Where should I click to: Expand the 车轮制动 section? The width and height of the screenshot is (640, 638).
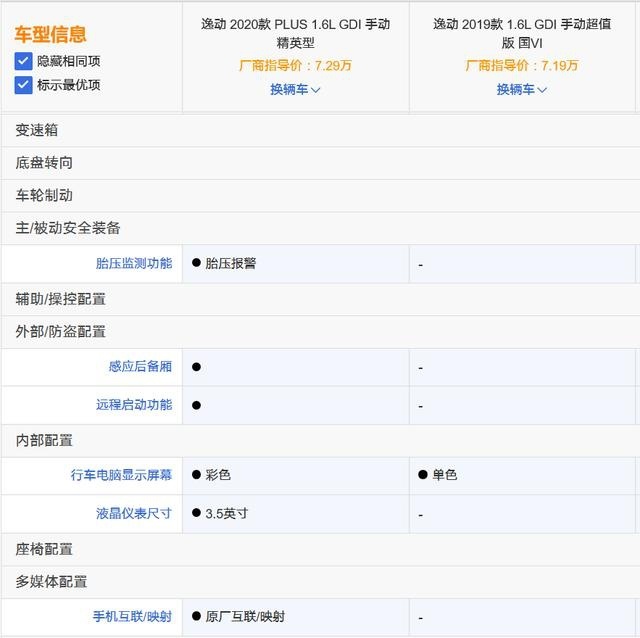320,196
